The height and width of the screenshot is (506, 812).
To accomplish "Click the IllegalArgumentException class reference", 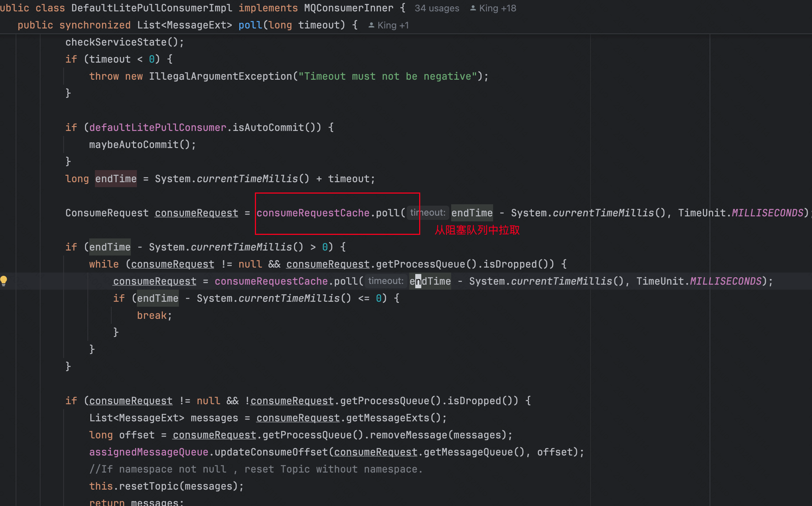I will [x=220, y=77].
